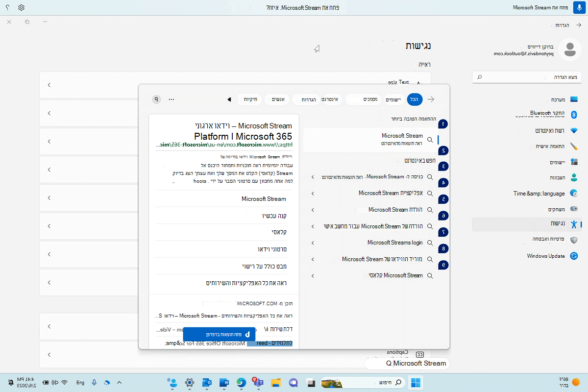Image resolution: width=588 pixels, height=392 pixels.
Task: Expand הורדת Microsoft Stream suggestion chevron
Action: pos(313,210)
